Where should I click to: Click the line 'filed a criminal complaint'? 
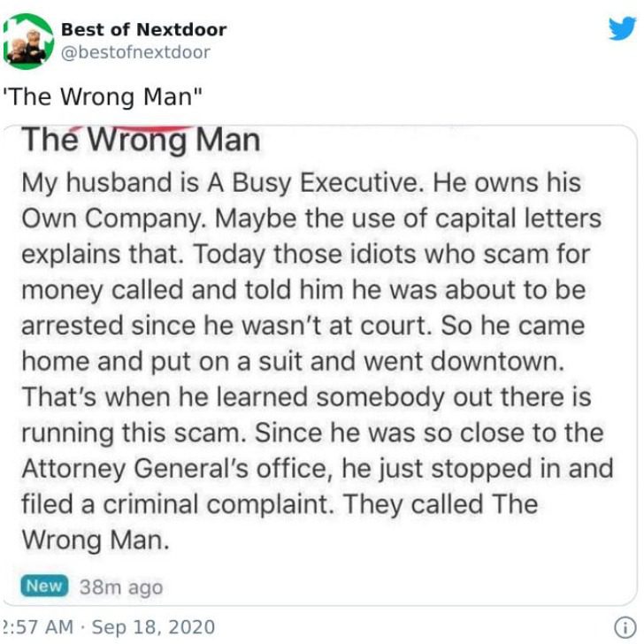coord(178,504)
